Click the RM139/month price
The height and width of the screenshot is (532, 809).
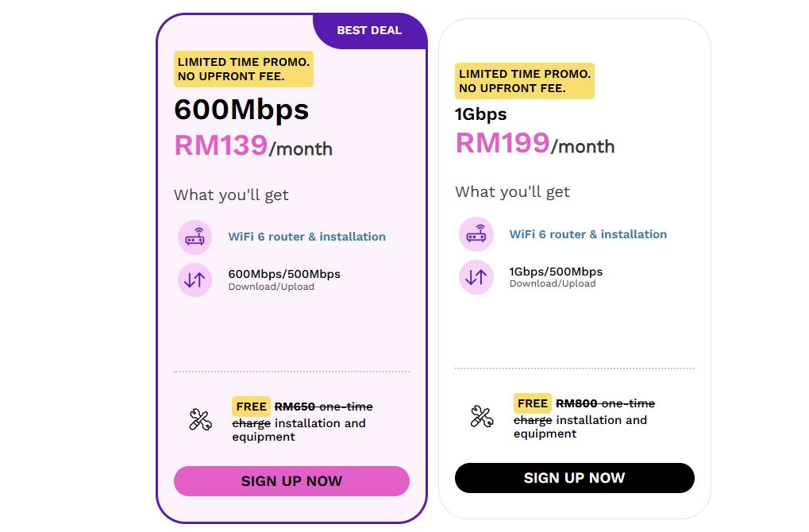[253, 147]
